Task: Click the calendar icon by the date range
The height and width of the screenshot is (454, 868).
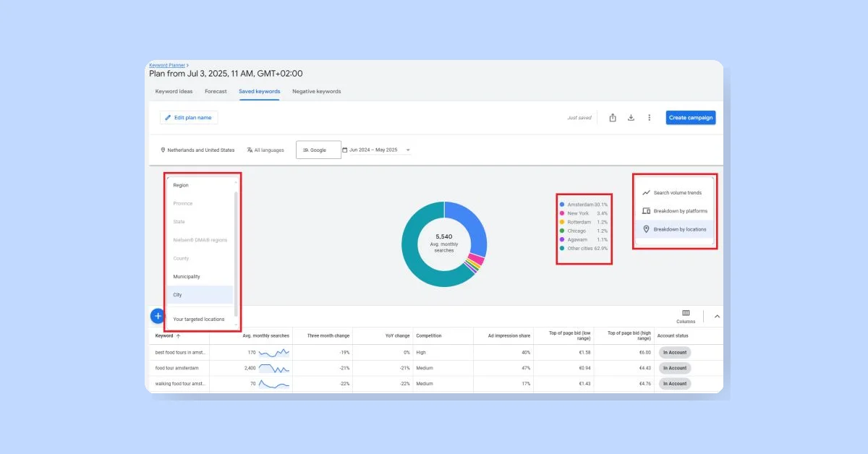Action: (345, 150)
